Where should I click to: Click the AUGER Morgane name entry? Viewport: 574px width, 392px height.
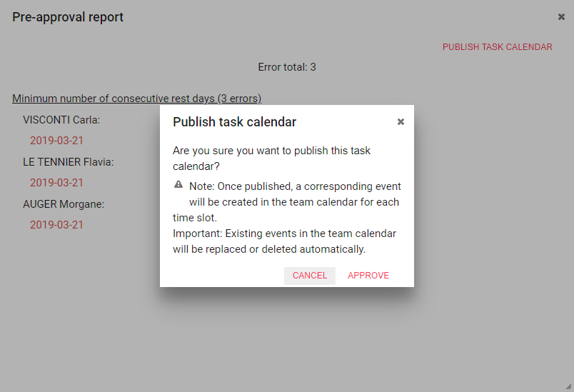pos(64,204)
